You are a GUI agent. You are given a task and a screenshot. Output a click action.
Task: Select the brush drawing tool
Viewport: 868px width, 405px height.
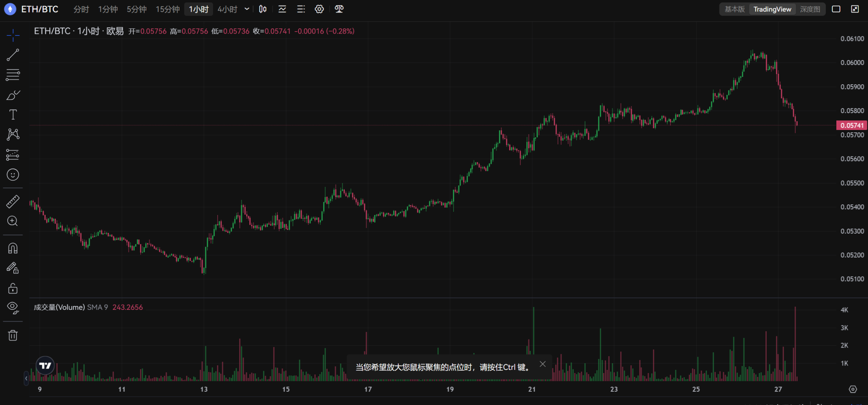(x=13, y=95)
